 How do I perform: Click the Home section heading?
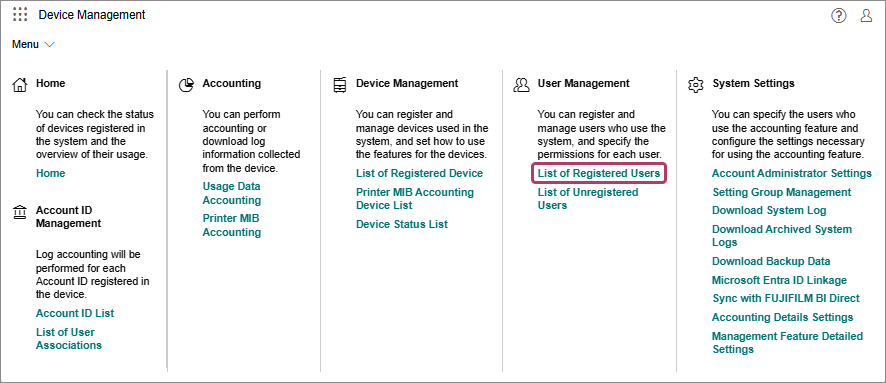tap(50, 83)
